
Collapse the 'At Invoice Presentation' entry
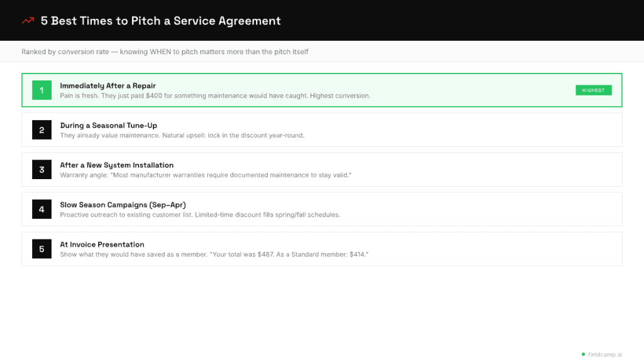[322, 248]
